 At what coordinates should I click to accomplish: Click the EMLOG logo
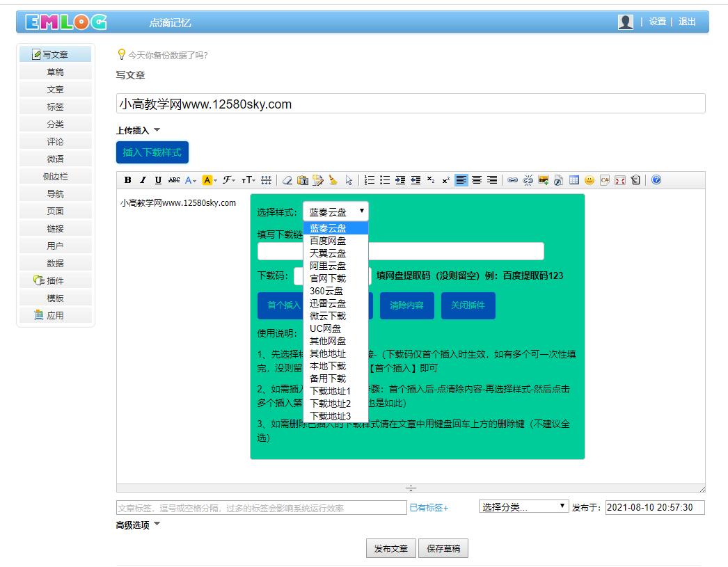click(66, 22)
